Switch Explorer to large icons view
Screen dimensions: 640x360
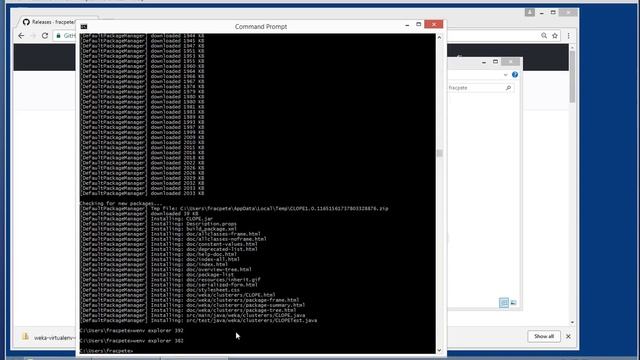pos(513,302)
